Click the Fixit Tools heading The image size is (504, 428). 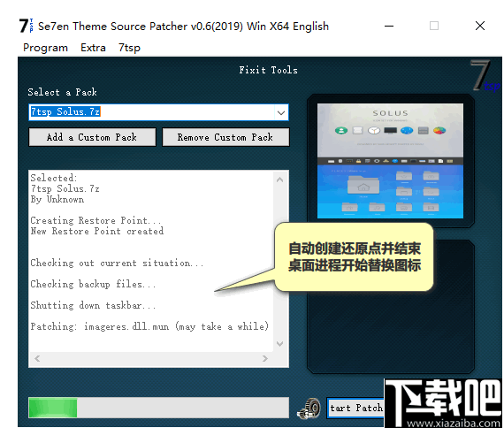(269, 70)
